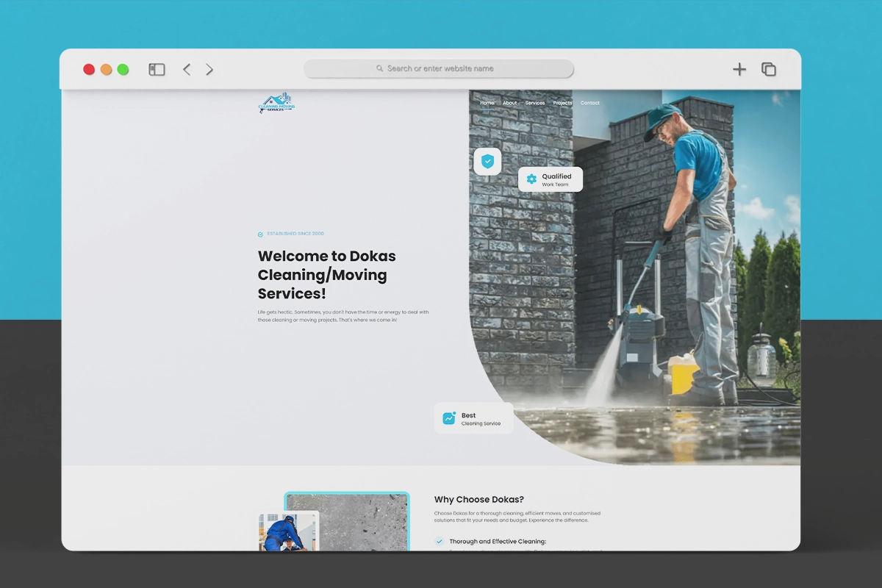The height and width of the screenshot is (588, 882).
Task: Click the small worker in blue uniform thumbnail
Action: [287, 531]
